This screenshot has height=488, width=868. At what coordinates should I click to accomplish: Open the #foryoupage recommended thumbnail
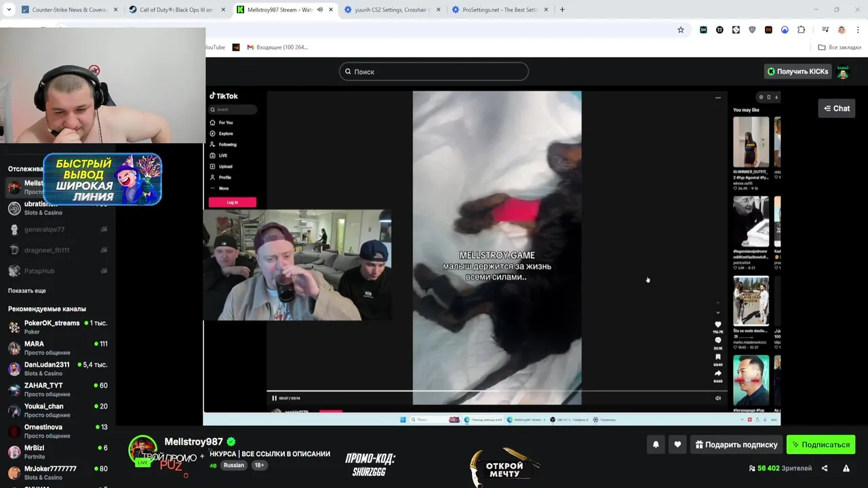751,380
